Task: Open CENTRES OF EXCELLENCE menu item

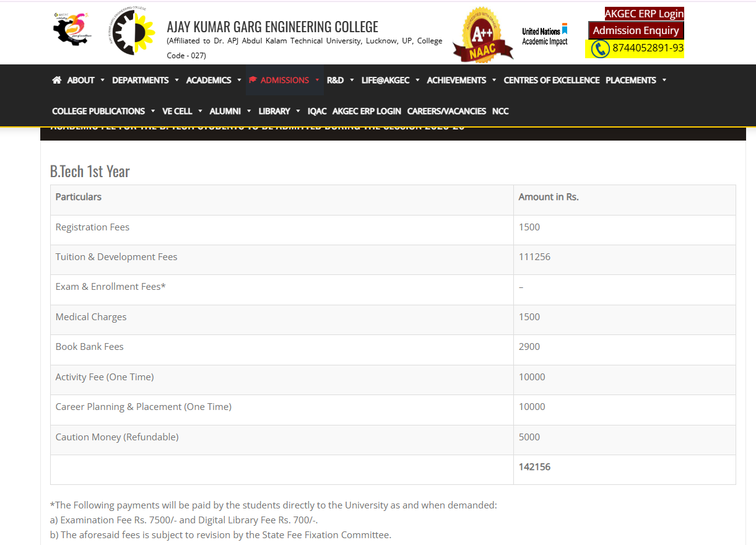Action: coord(552,80)
